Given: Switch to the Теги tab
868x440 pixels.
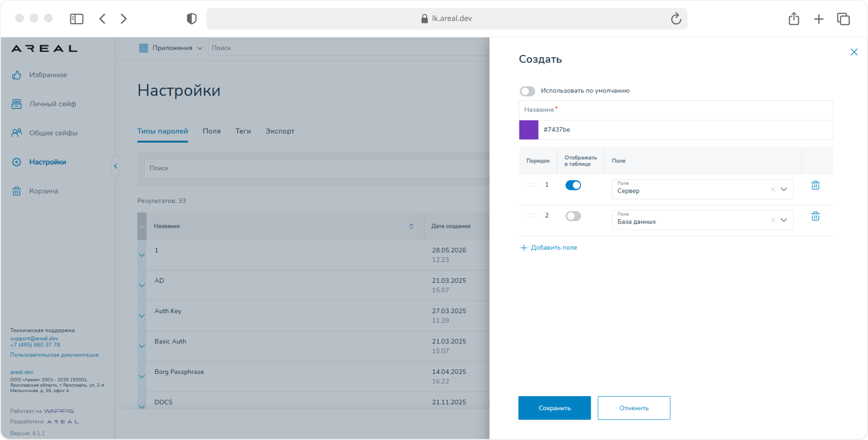Looking at the screenshot, I should [243, 131].
